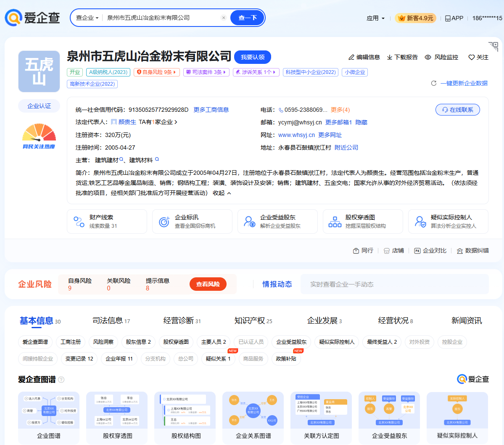504x445 pixels.
Task: Switch to the 经营状况 tab
Action: 396,321
